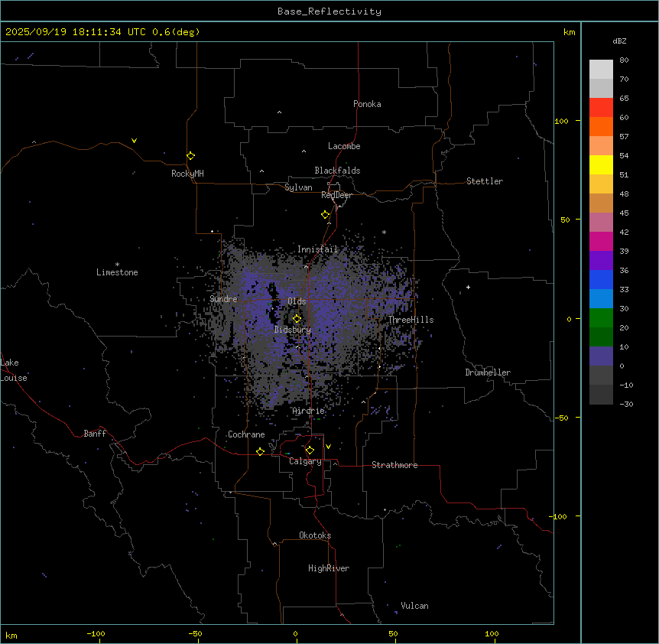Click the yellow diamond marker above Calgary label
659x644 pixels.
click(310, 450)
